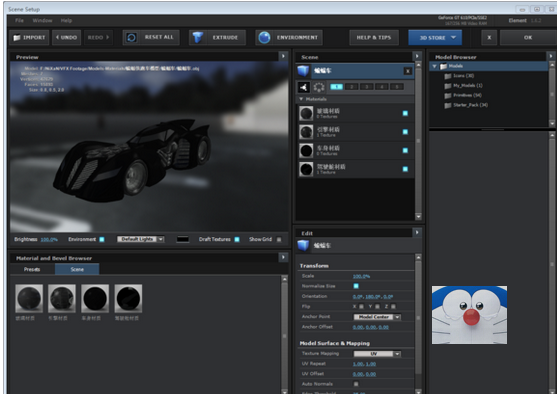
Task: Click the Extrude tool icon
Action: pos(198,37)
